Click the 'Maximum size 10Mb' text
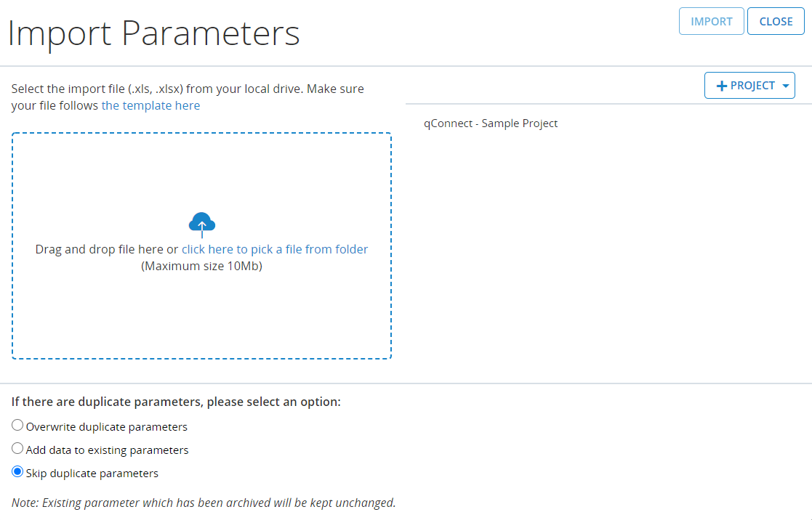The height and width of the screenshot is (520, 812). point(201,266)
